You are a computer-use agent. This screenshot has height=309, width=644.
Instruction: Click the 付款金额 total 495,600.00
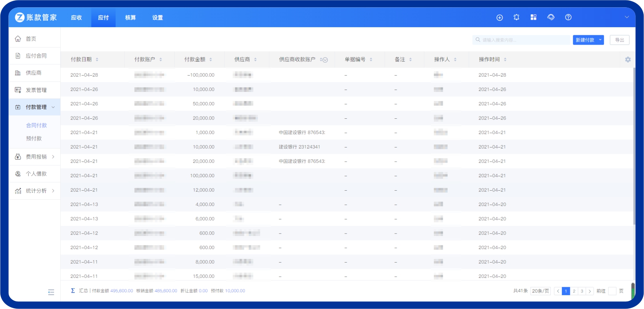pos(122,291)
